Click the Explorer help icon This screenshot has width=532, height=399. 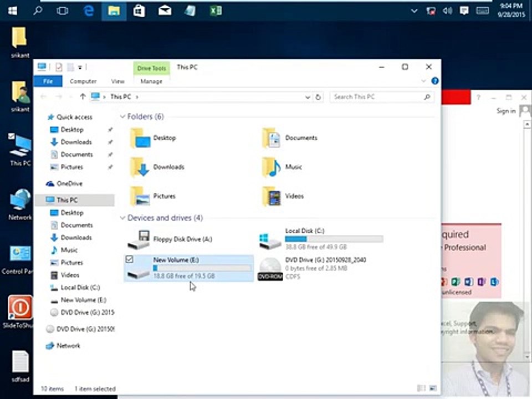pos(435,81)
